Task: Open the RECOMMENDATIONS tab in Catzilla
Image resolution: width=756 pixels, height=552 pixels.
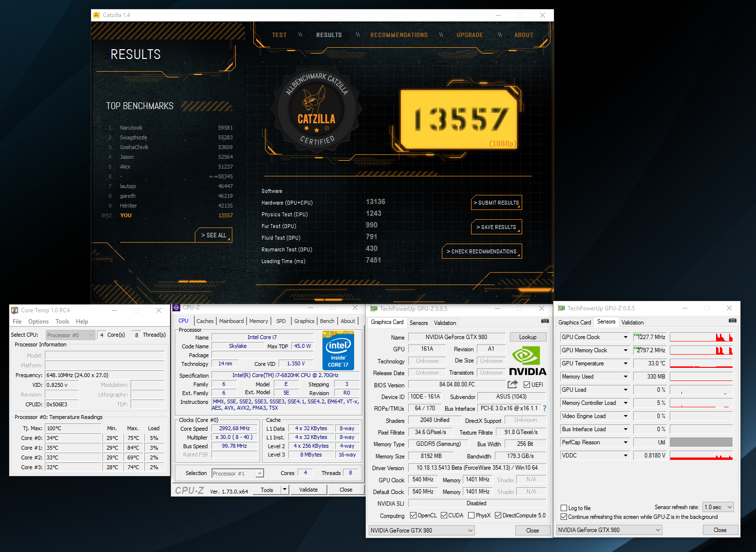Action: pyautogui.click(x=399, y=35)
